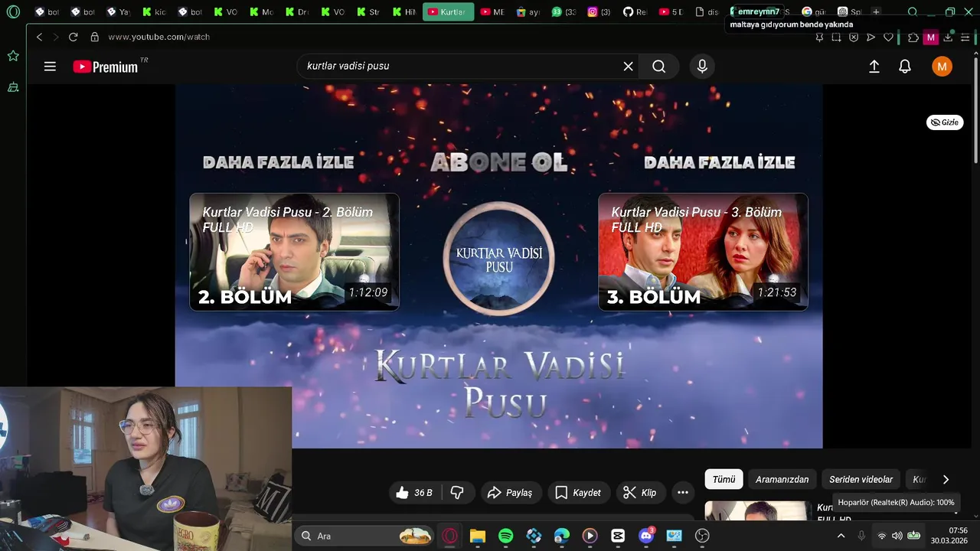Open YouTube notifications bell
Screen dimensions: 980x551
(905, 67)
